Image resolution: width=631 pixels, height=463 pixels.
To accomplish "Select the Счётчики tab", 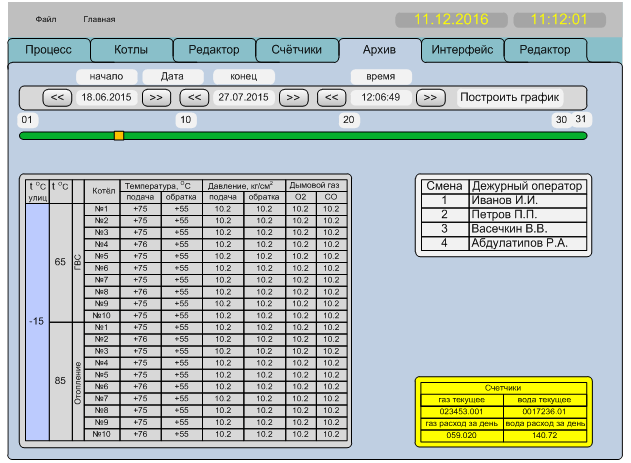I will tap(296, 49).
